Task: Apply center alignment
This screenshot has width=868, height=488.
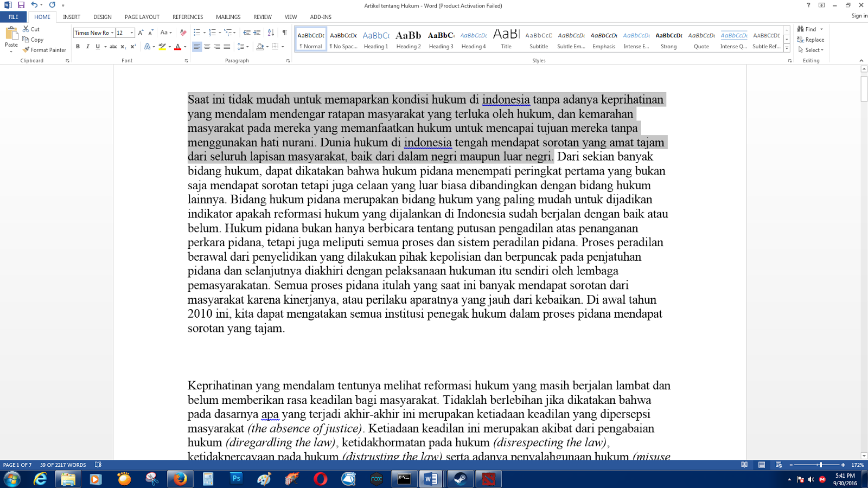Action: (207, 47)
